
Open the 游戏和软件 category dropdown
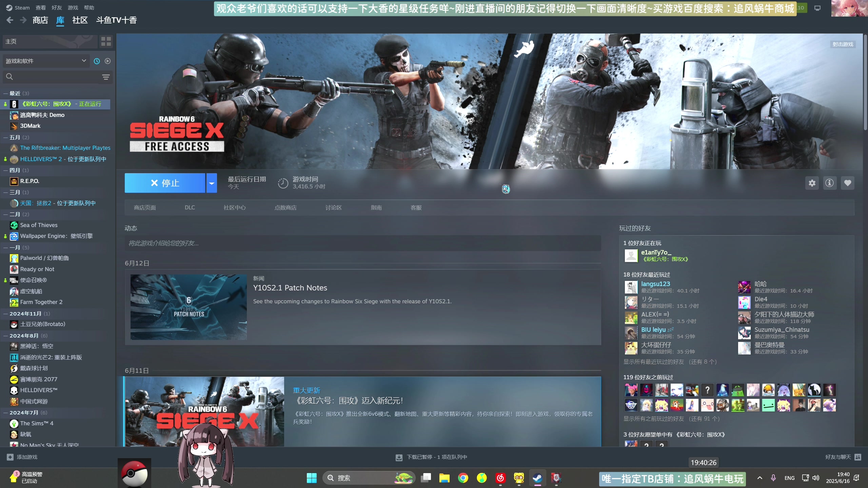tap(46, 61)
